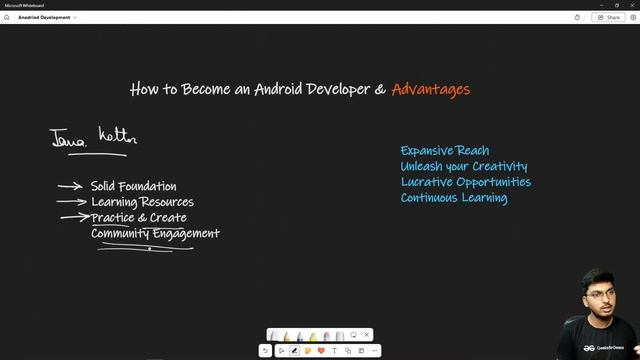Viewport: 640px width, 360px height.
Task: Click the 'Community Engagement' text
Action: point(156,234)
